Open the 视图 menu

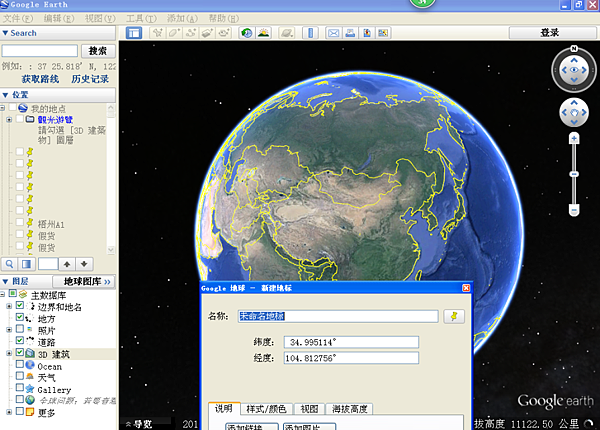point(100,18)
